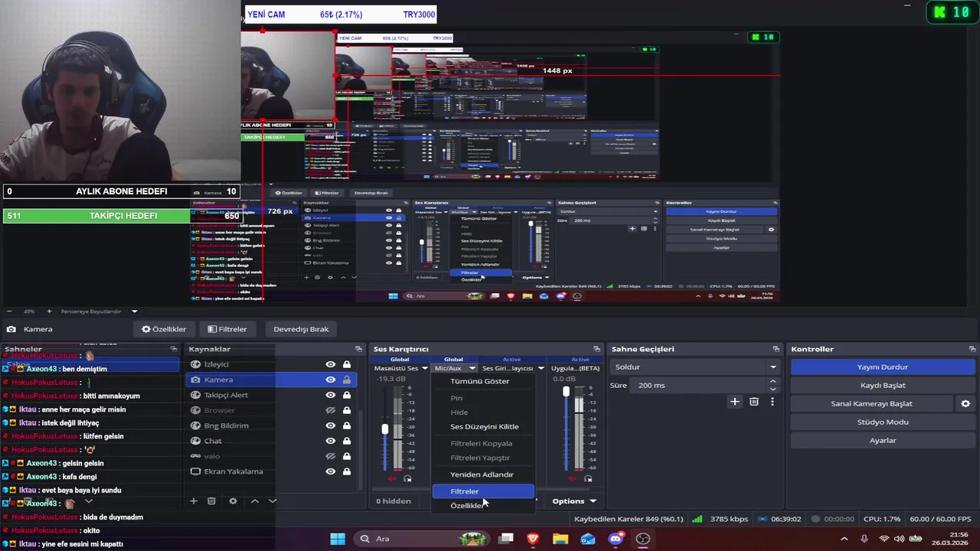Open Filtreler button in source toolbar
Viewport: 980px width, 551px height.
pyautogui.click(x=227, y=329)
